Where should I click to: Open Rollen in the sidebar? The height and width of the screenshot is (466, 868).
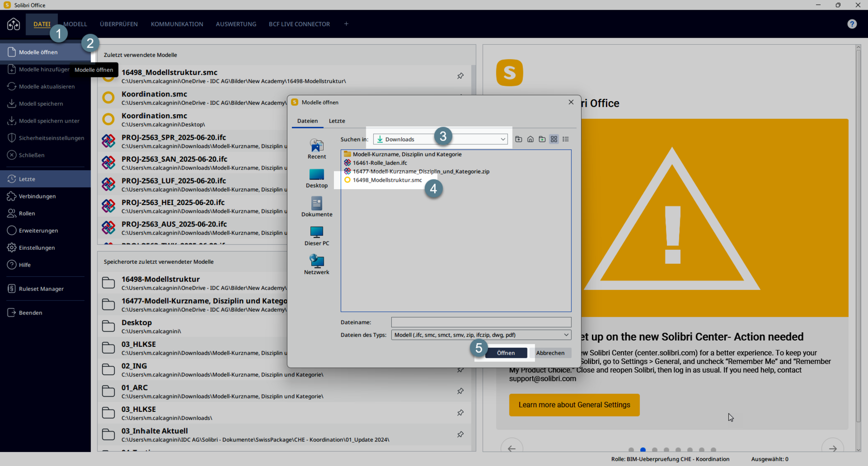point(45,213)
